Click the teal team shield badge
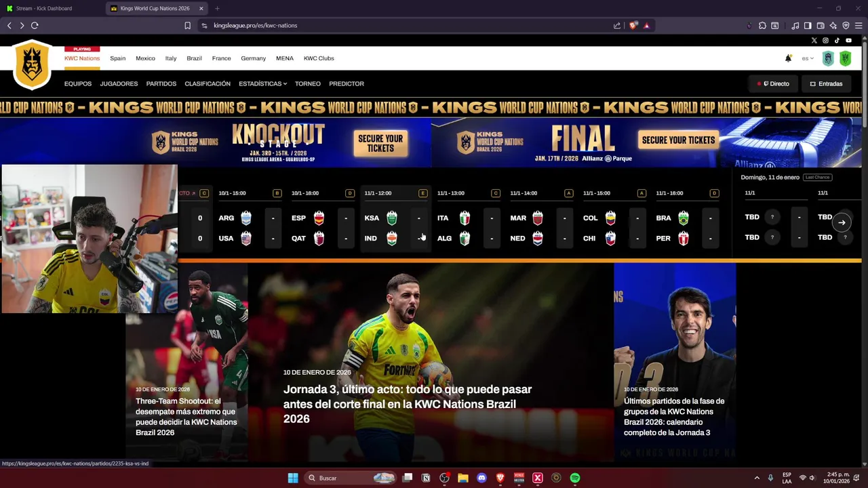 click(828, 58)
